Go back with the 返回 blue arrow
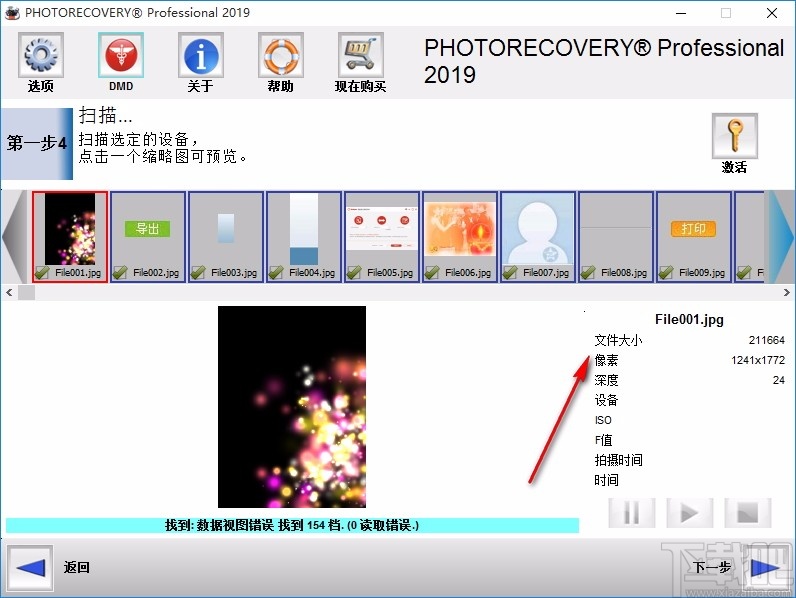 [30, 568]
